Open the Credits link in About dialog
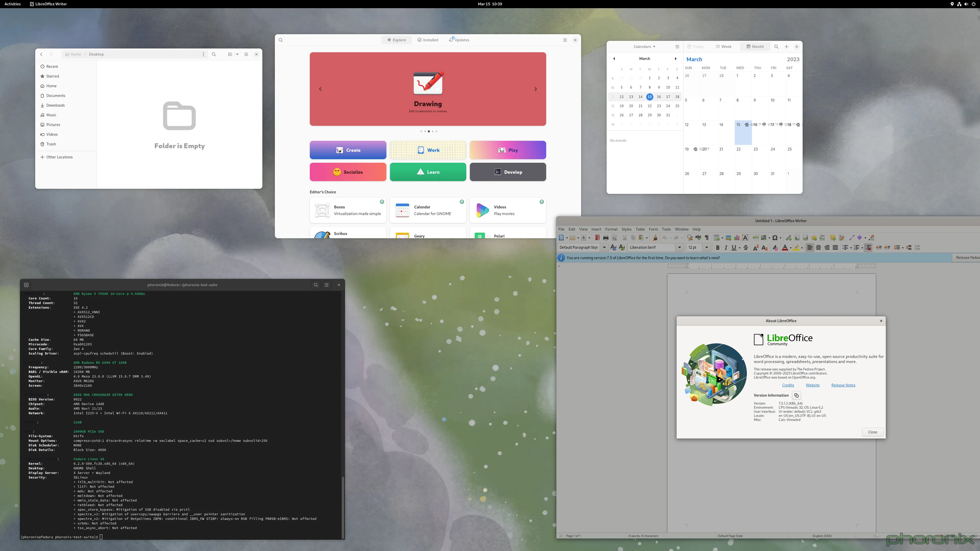 pos(788,385)
